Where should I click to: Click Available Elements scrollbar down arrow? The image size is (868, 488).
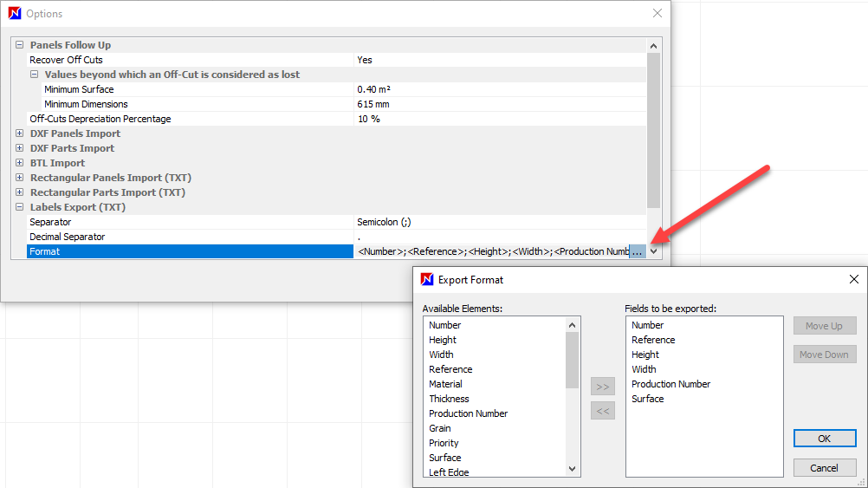coord(572,469)
